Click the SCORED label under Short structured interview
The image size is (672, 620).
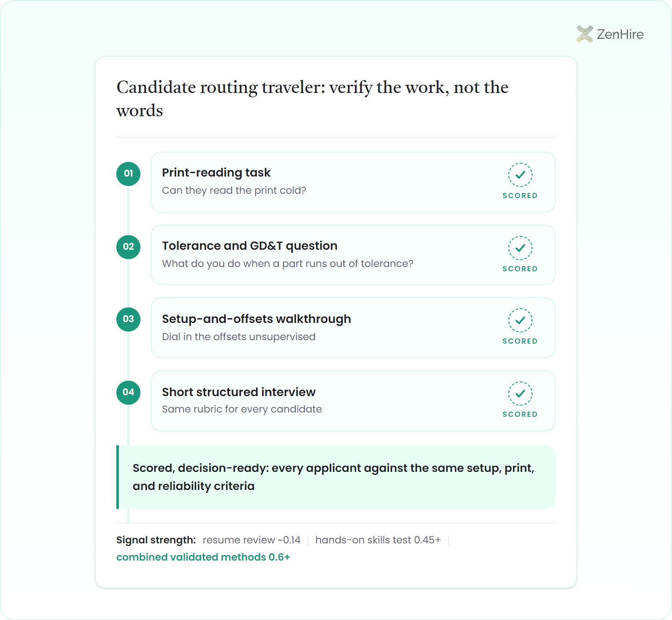pyautogui.click(x=520, y=414)
